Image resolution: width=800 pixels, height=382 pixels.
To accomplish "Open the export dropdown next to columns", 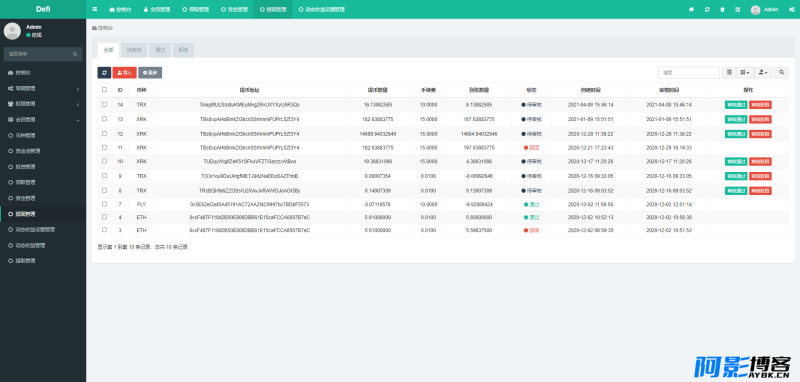I will tap(763, 73).
